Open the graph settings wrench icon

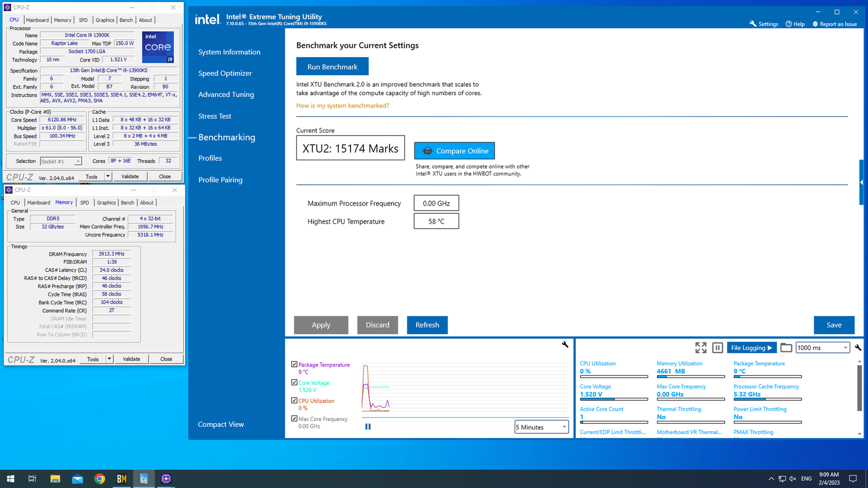coord(565,344)
